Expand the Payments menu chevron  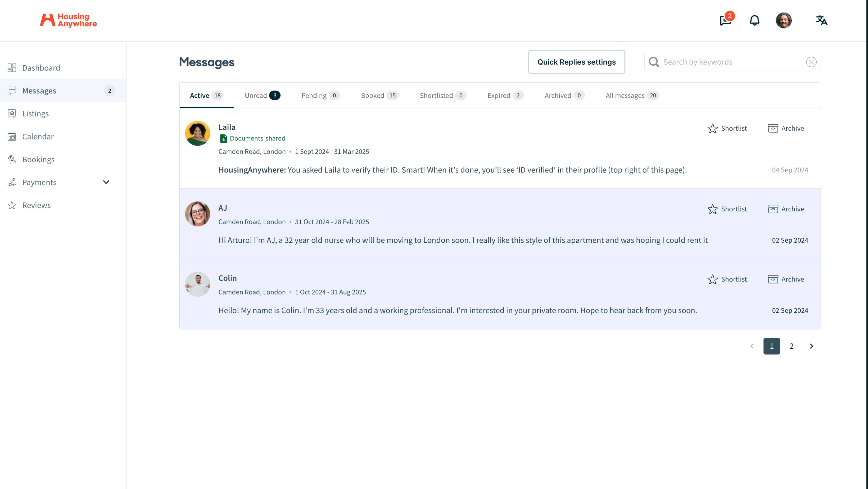(x=106, y=182)
